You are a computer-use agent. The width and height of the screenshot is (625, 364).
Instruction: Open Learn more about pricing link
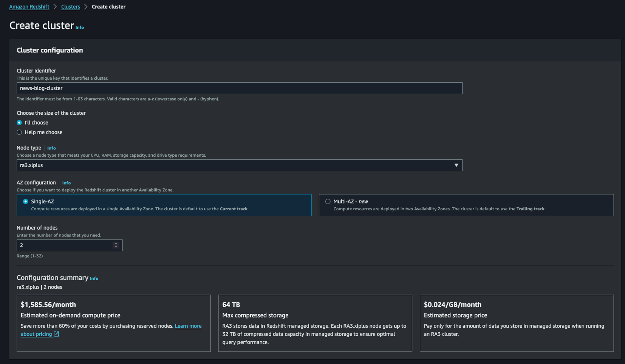[x=188, y=326]
